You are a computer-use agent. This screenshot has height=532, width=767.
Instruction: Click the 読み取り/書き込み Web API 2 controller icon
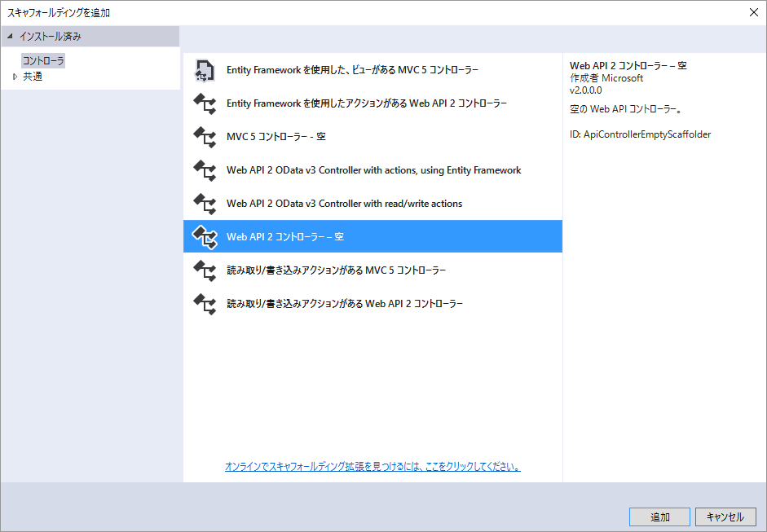pyautogui.click(x=205, y=302)
